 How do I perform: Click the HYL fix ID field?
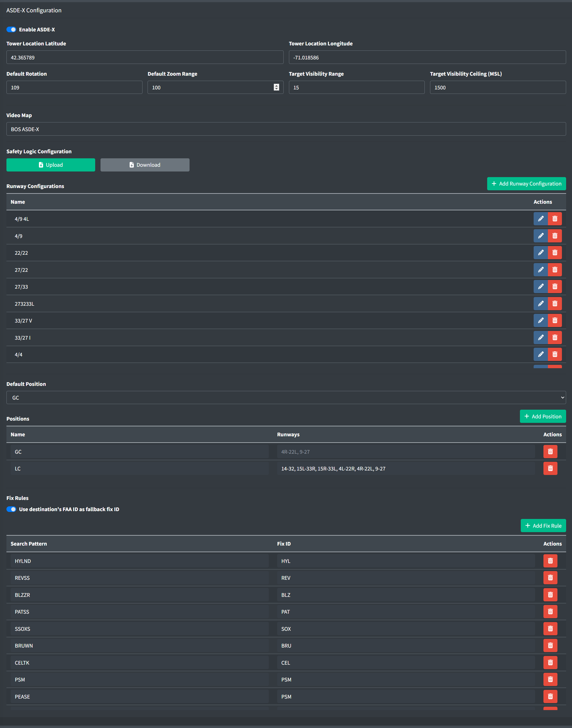click(406, 561)
